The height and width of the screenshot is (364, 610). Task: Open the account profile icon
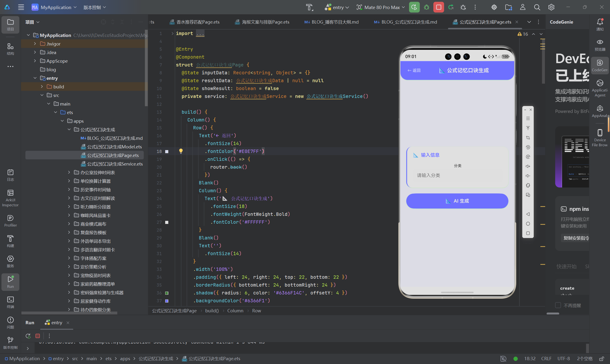(523, 7)
